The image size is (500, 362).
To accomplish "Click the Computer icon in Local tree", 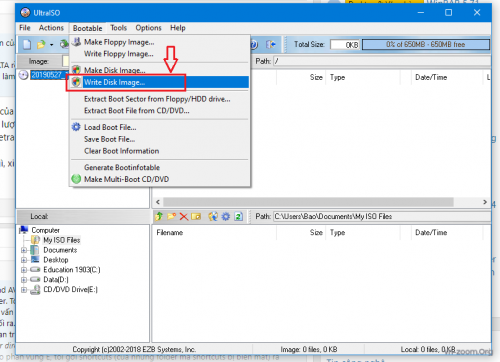I will (x=24, y=230).
